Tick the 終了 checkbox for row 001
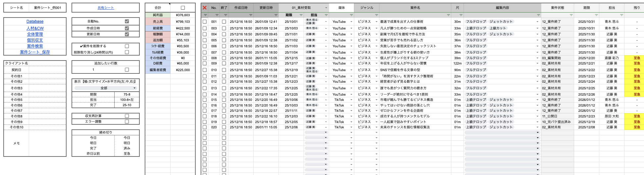The image size is (644, 175). (224, 22)
